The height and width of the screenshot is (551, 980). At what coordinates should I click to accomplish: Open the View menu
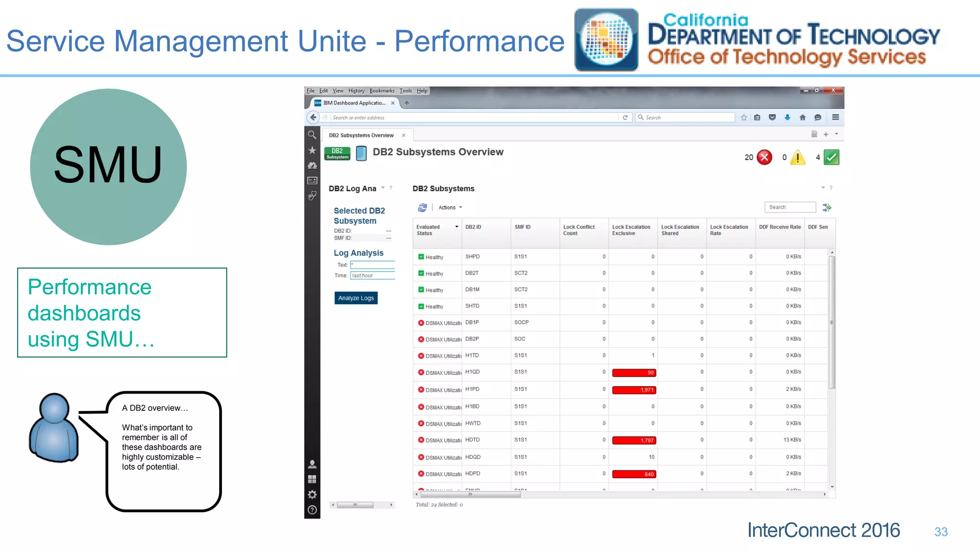pyautogui.click(x=338, y=91)
